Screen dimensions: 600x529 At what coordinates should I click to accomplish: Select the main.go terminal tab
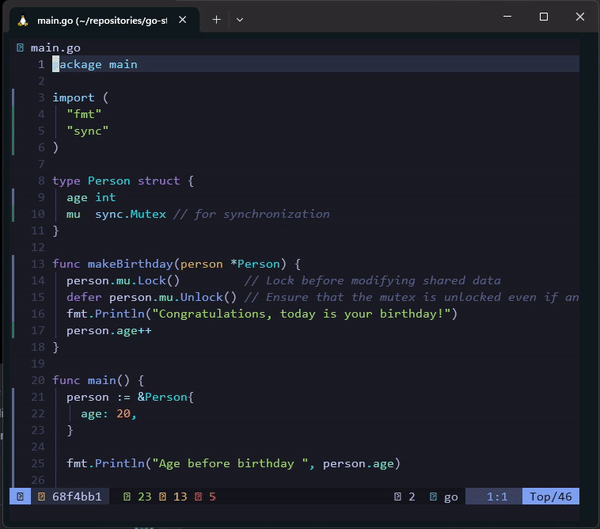tap(100, 19)
